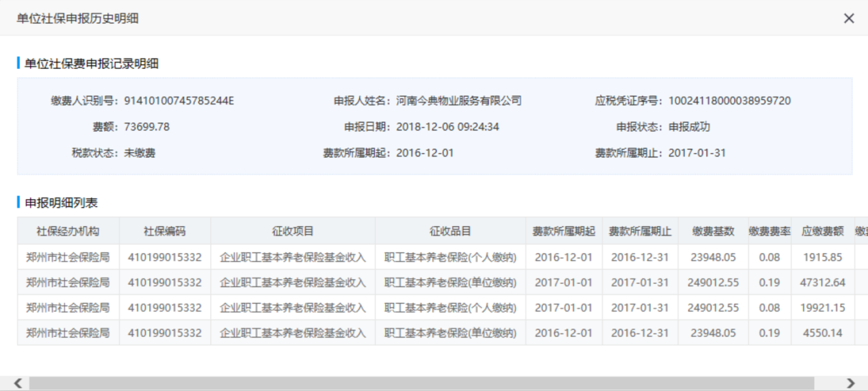Click the left arrow of horizontal scrollbar
The width and height of the screenshot is (868, 391).
18,383
